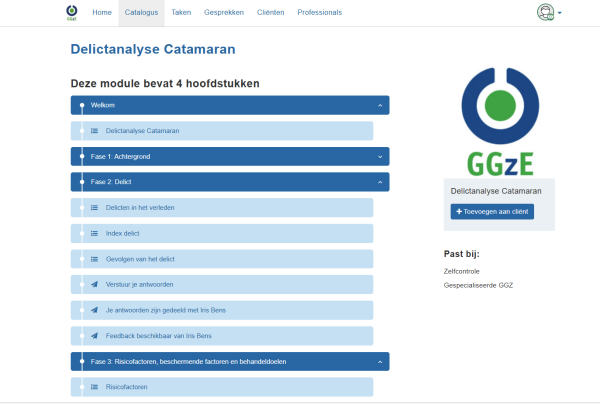Viewport: 600px width, 404px height.
Task: Click the large GGzE module image
Action: click(499, 118)
